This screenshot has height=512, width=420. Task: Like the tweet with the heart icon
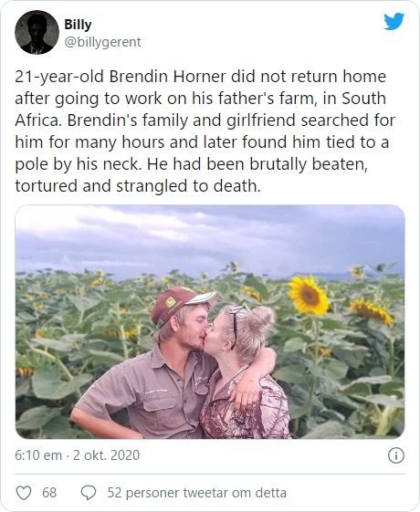(24, 493)
